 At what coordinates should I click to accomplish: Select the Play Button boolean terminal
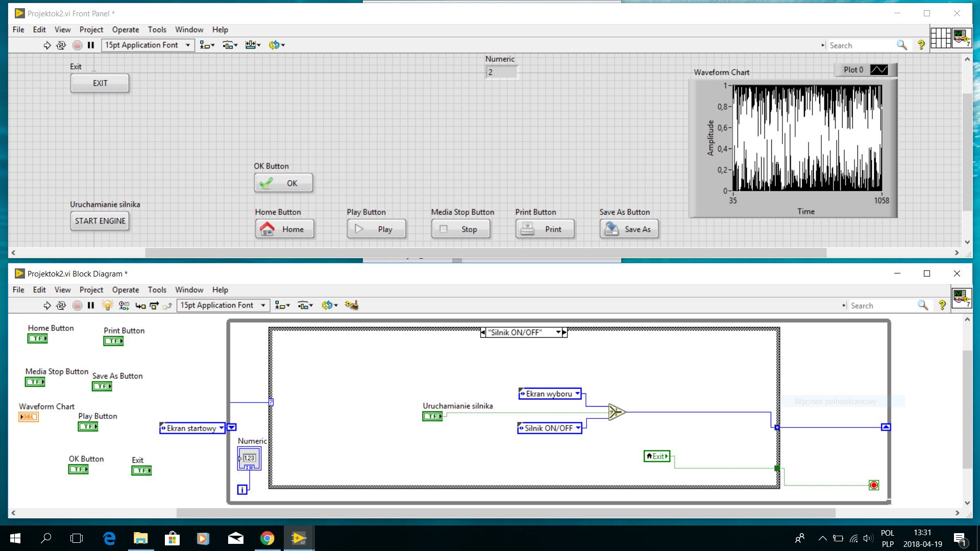pyautogui.click(x=88, y=427)
